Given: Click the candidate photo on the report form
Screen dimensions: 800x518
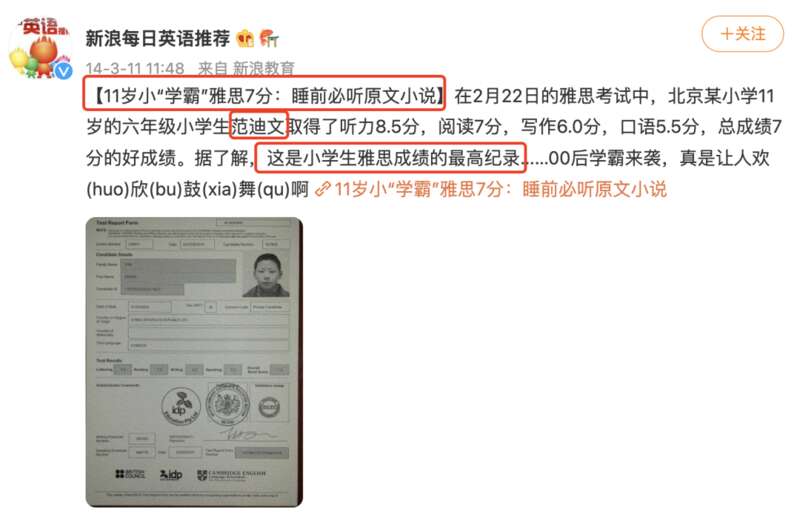Looking at the screenshot, I should pos(266,275).
